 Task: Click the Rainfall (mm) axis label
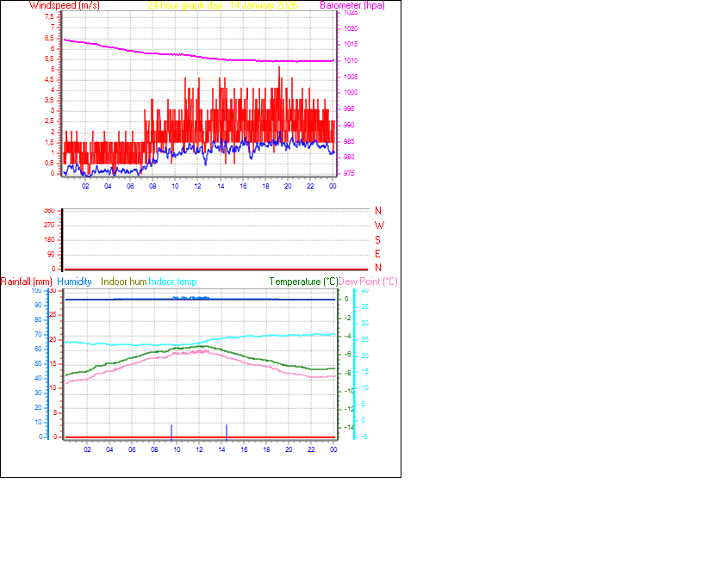(x=28, y=282)
